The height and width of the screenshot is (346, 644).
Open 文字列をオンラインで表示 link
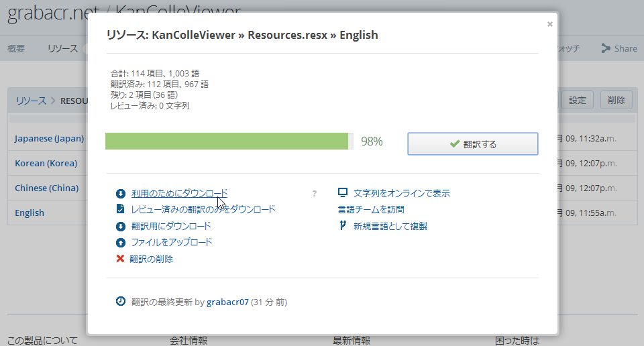coord(402,193)
